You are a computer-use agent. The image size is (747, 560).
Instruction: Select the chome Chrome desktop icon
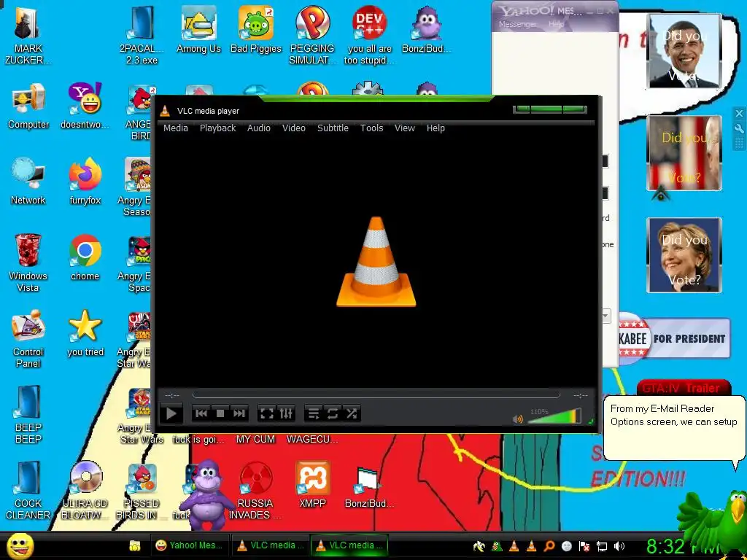(x=85, y=257)
